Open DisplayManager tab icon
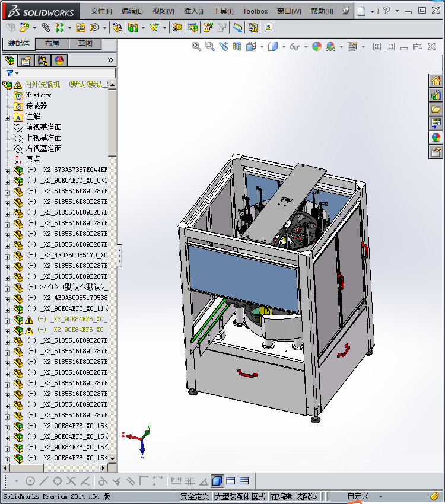The image size is (445, 504). click(x=59, y=60)
